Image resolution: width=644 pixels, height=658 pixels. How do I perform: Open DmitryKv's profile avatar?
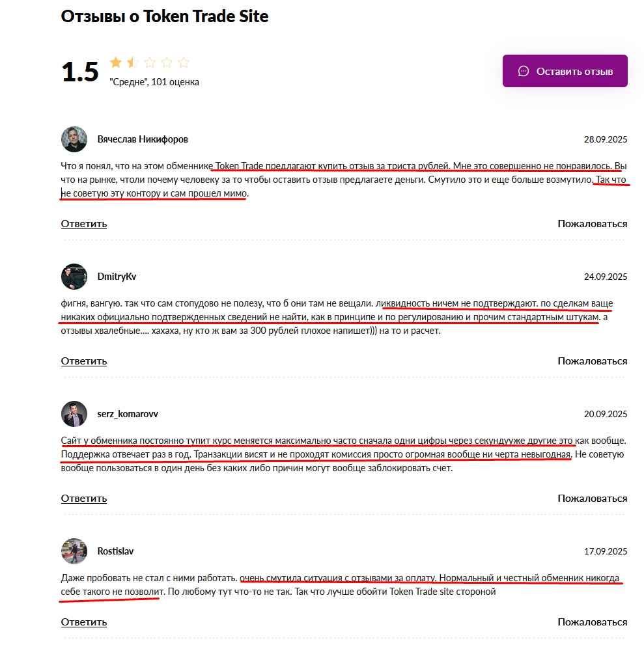[74, 277]
